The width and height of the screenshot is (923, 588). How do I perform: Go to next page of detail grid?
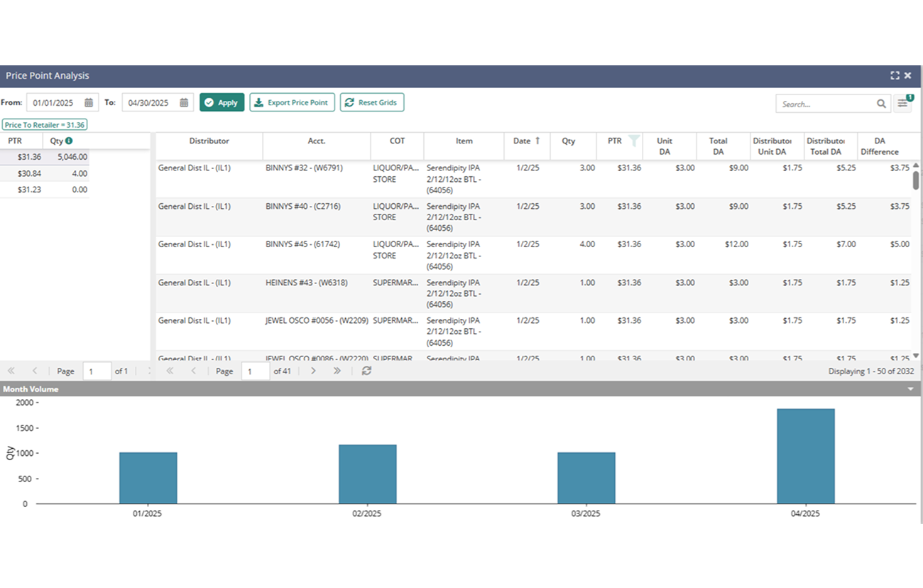pyautogui.click(x=313, y=371)
